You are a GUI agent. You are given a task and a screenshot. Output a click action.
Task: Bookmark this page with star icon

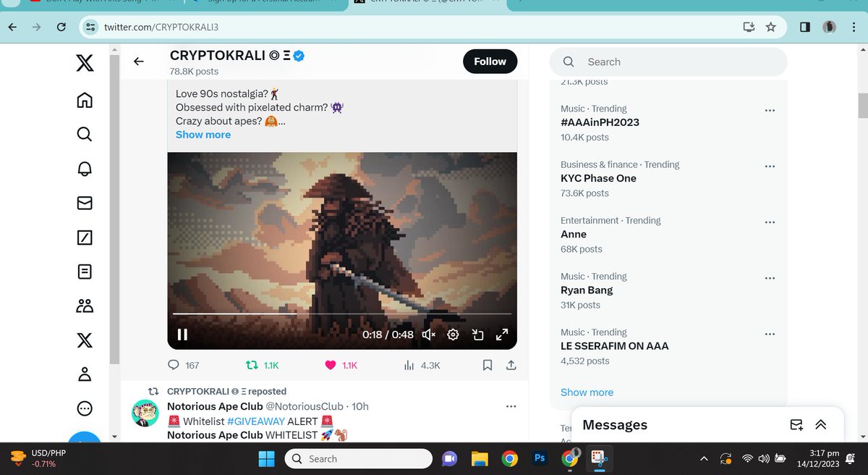point(771,27)
